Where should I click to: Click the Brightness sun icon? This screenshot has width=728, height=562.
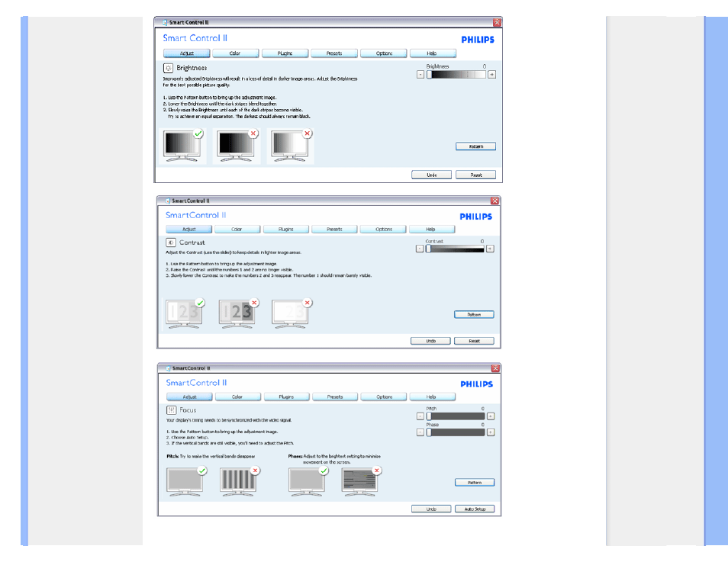pos(168,68)
